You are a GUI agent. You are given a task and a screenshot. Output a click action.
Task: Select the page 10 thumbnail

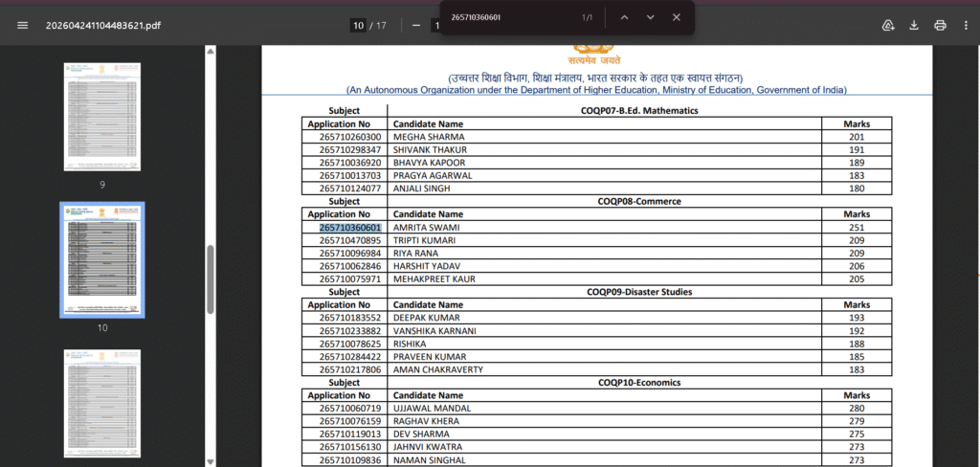pyautogui.click(x=102, y=260)
